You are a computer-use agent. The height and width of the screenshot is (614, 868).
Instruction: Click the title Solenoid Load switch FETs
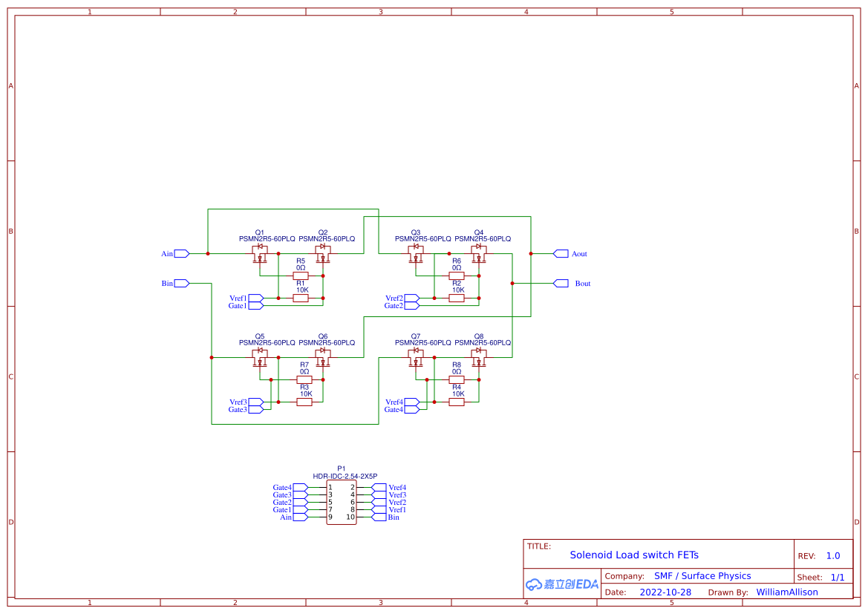[x=635, y=555]
